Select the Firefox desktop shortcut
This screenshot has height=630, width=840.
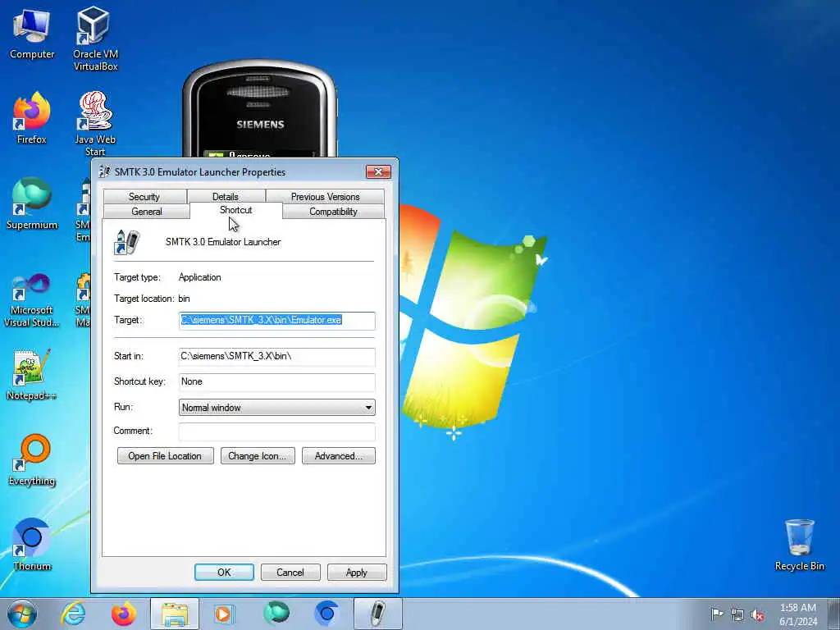32,118
